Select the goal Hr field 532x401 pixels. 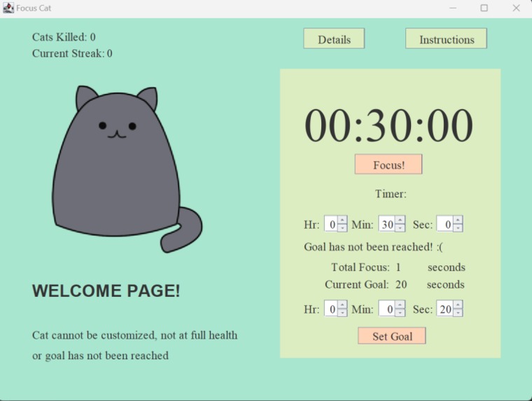coord(331,309)
